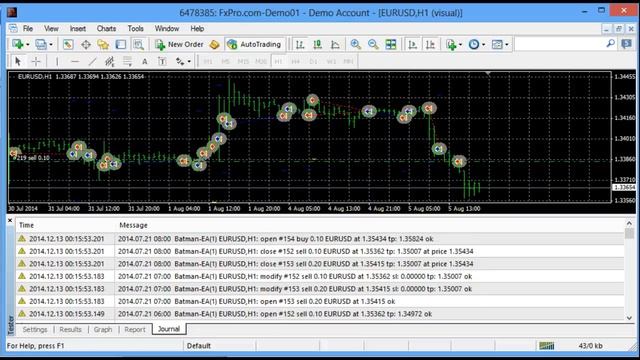This screenshot has width=640, height=360.
Task: Zoom out the chart with magnifier-minus
Action: pyautogui.click(x=373, y=44)
